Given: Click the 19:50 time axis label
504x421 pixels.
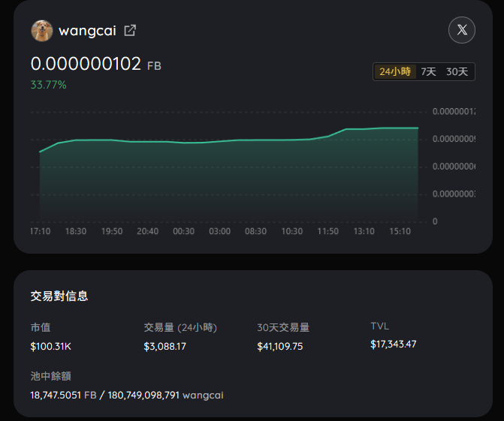Looking at the screenshot, I should [x=112, y=231].
